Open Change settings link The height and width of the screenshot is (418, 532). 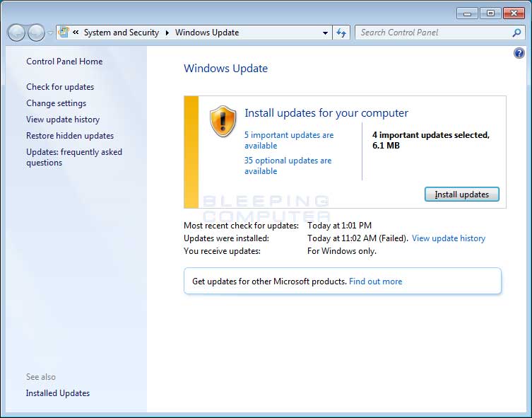(57, 103)
